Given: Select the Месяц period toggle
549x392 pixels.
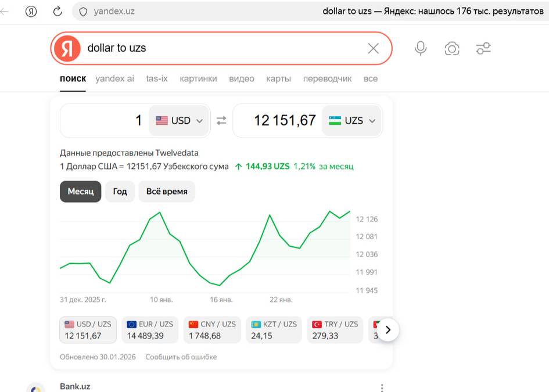Looking at the screenshot, I should 80,192.
